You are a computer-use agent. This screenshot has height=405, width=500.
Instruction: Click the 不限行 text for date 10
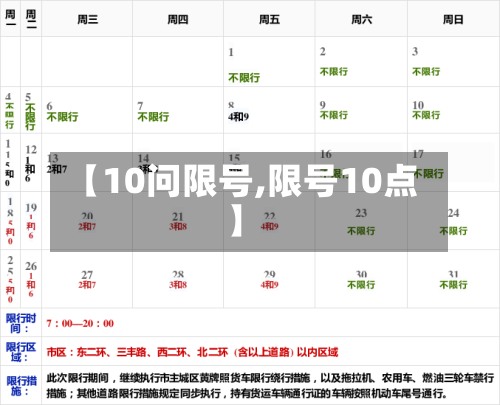426,115
